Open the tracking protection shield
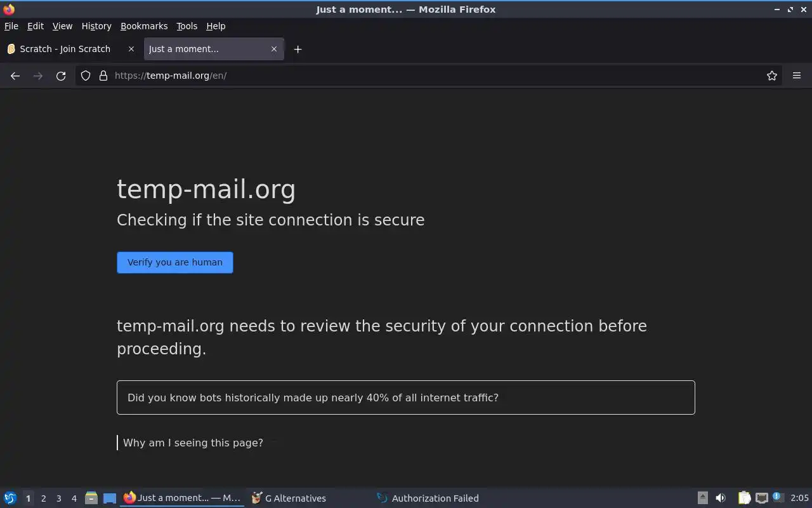Image resolution: width=812 pixels, height=508 pixels. pyautogui.click(x=86, y=76)
